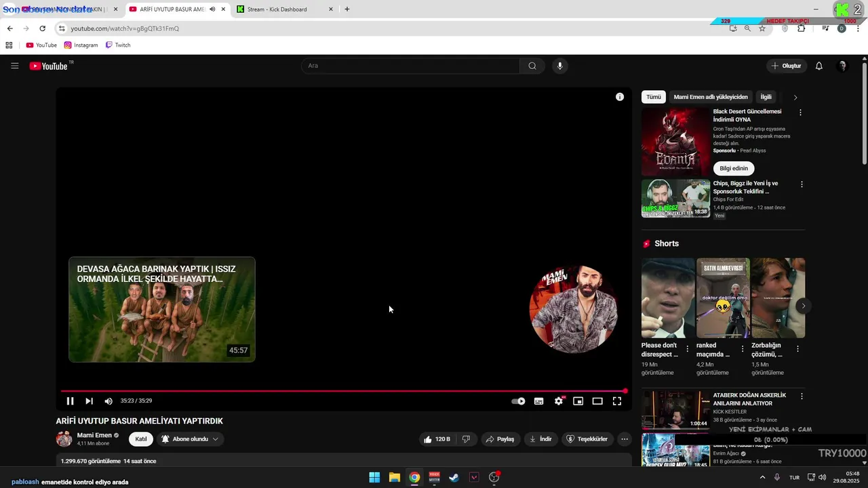The image size is (868, 488).
Task: Open options for 'Zorbalığın çözümü' Short
Action: click(797, 349)
